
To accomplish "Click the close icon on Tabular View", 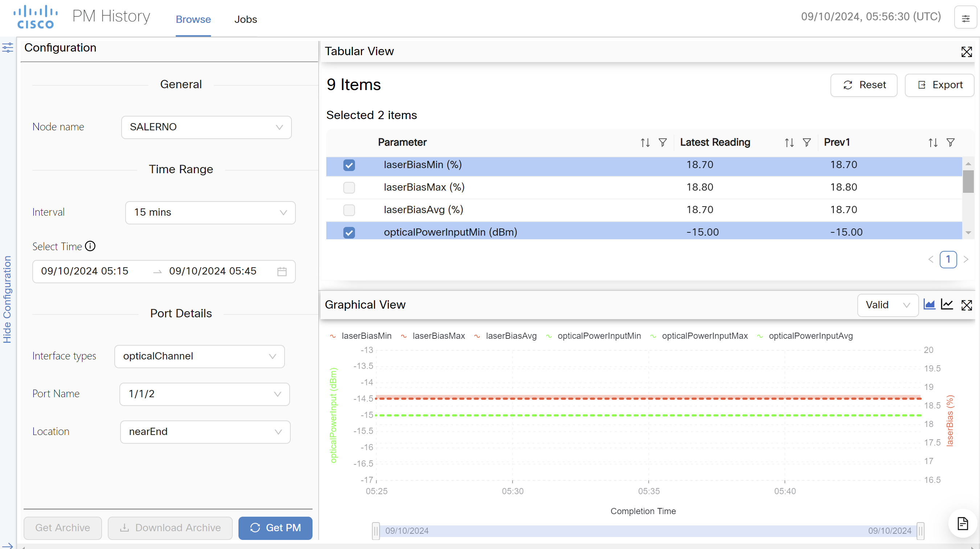I will 967,52.
